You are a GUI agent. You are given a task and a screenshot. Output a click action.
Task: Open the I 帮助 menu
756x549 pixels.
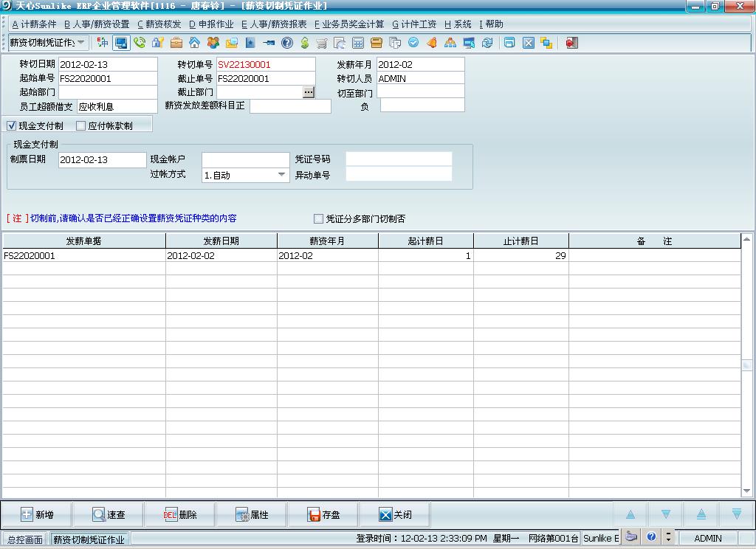click(491, 24)
